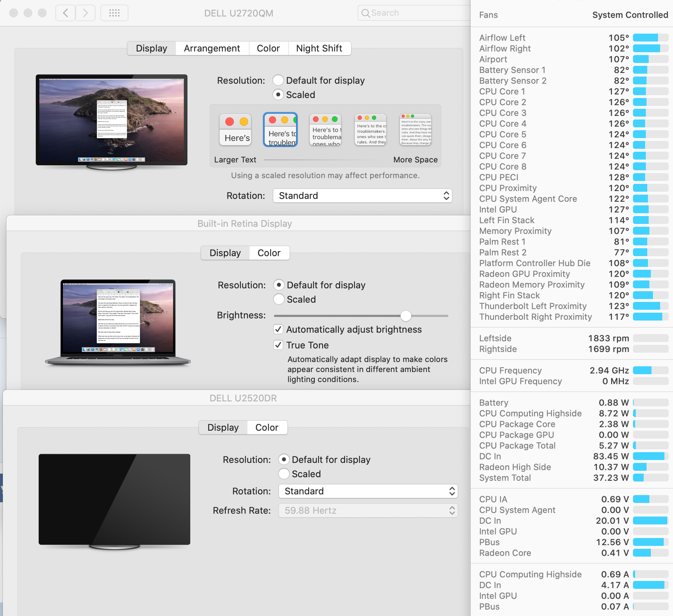The image size is (673, 616).
Task: Select Color tab in Built-in Retina Display window
Action: click(269, 253)
